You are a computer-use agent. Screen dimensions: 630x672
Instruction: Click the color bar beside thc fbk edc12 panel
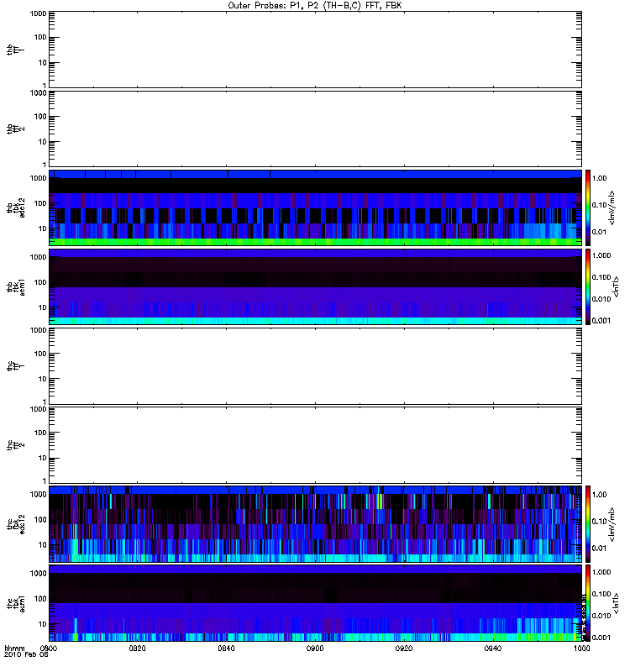[588, 524]
